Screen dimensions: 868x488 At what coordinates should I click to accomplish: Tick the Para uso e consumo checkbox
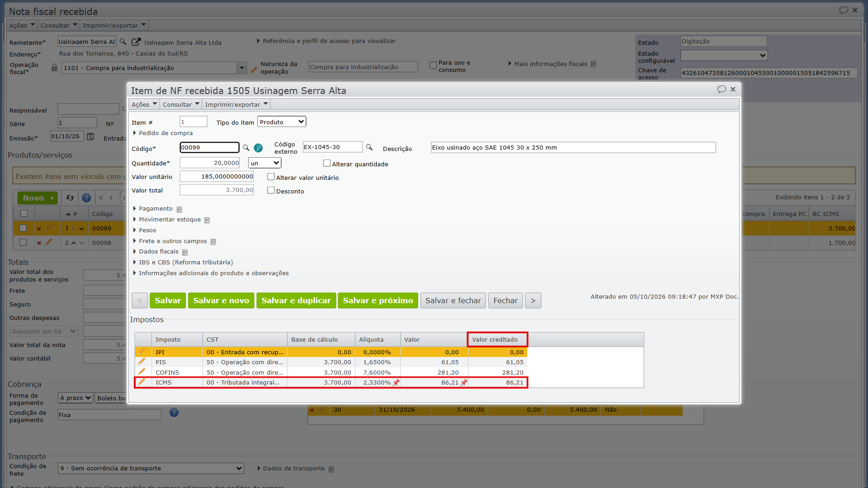pos(433,65)
